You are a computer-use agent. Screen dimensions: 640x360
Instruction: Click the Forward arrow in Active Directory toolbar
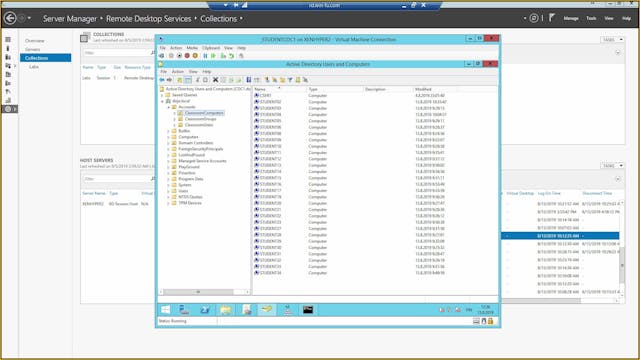click(x=169, y=80)
